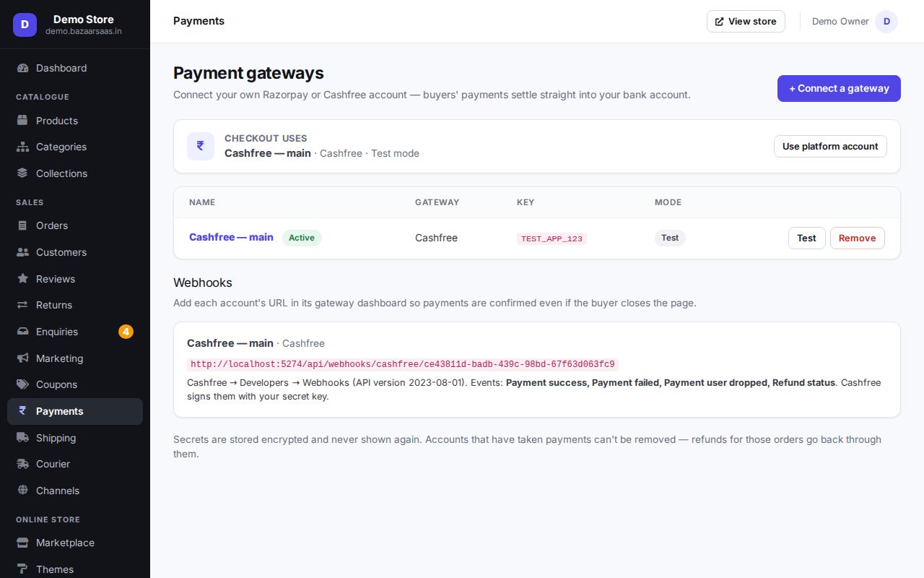Click the TEST_APP_123 key value
924x578 pixels.
(552, 238)
